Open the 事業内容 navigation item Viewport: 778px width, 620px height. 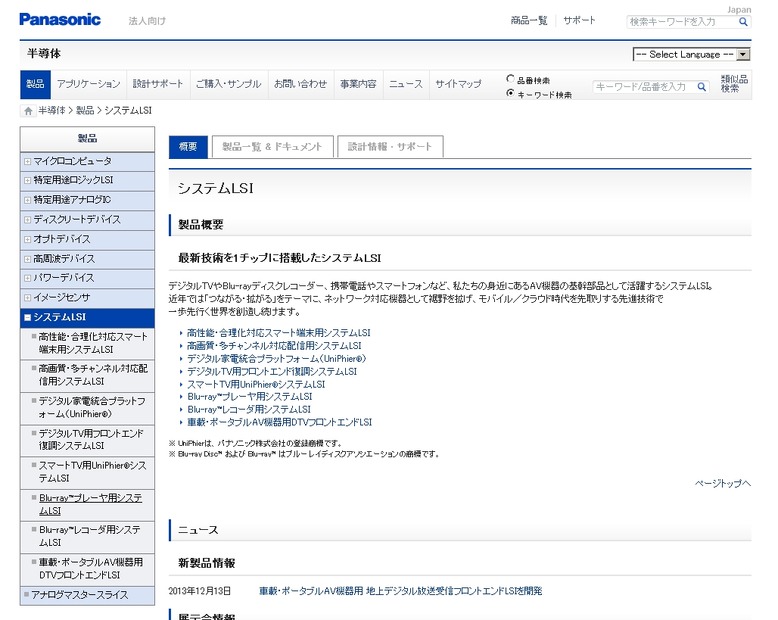(358, 84)
